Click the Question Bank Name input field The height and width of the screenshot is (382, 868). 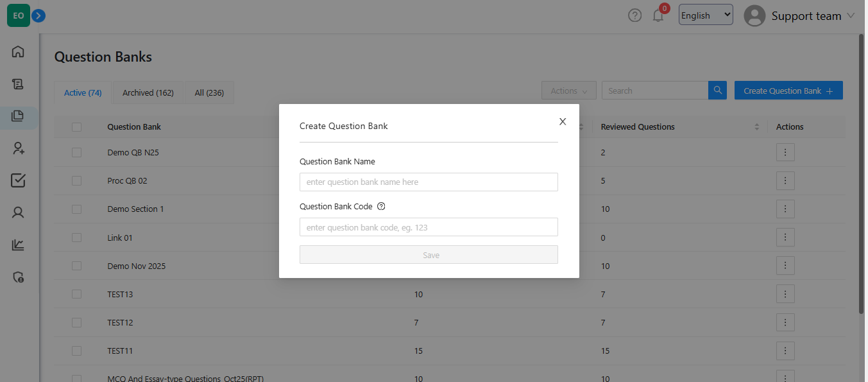click(429, 182)
